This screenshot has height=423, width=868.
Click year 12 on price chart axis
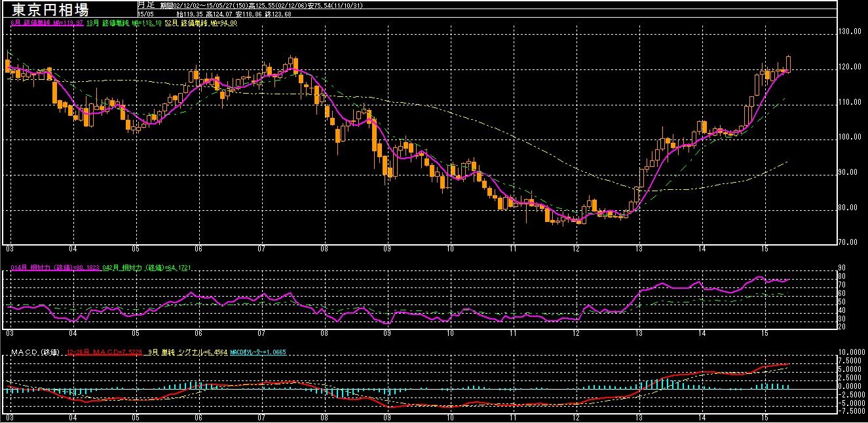575,249
